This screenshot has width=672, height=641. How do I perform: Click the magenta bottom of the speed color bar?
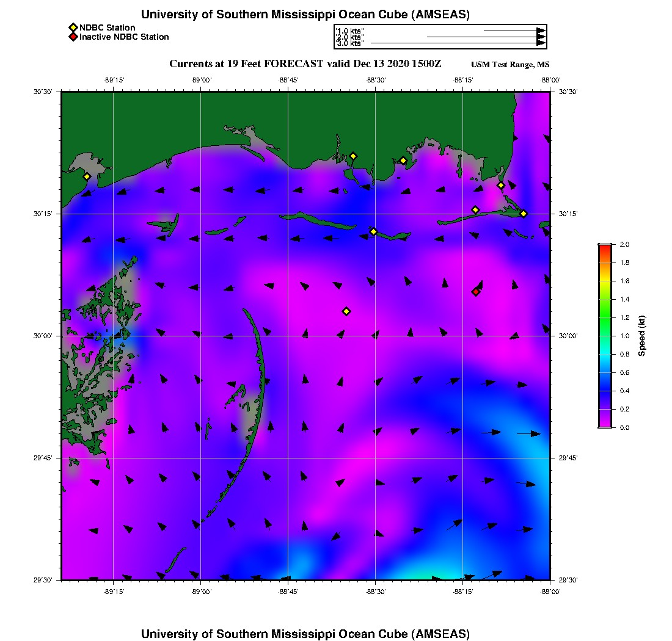point(605,424)
